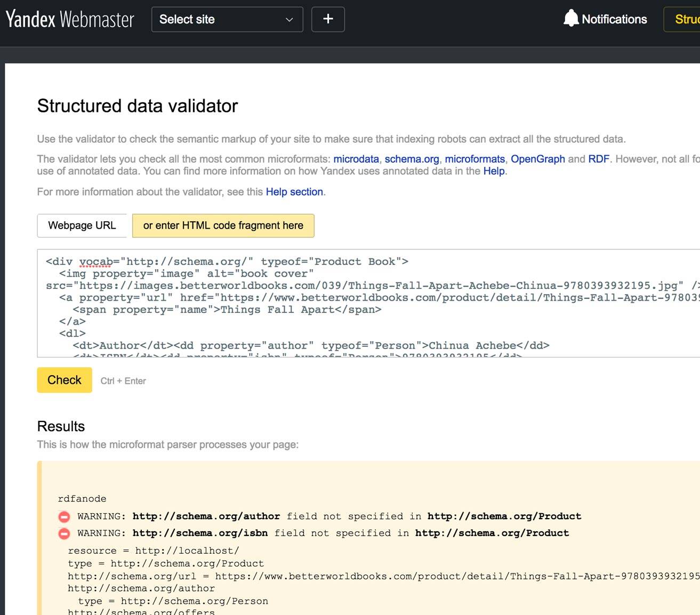Click the plus add-site button

(328, 19)
